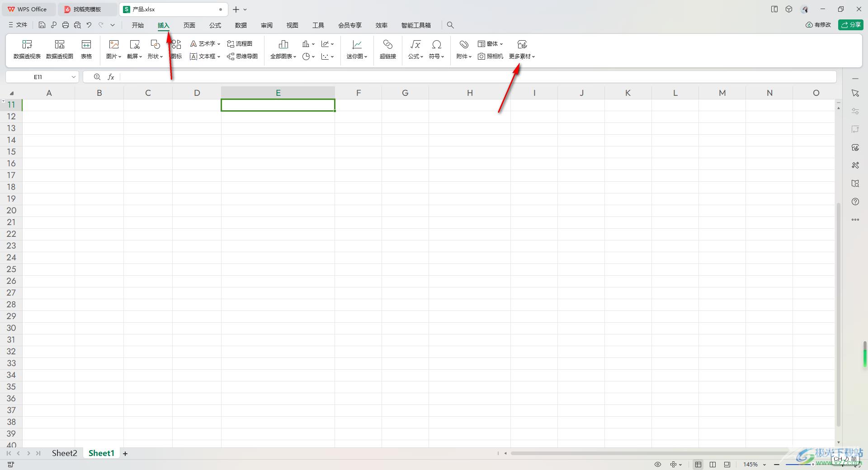Undo the last action
The height and width of the screenshot is (470, 868).
pyautogui.click(x=89, y=25)
